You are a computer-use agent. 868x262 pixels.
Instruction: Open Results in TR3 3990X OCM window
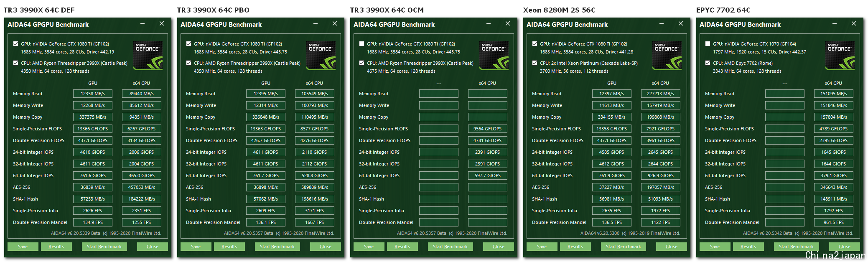(x=402, y=247)
